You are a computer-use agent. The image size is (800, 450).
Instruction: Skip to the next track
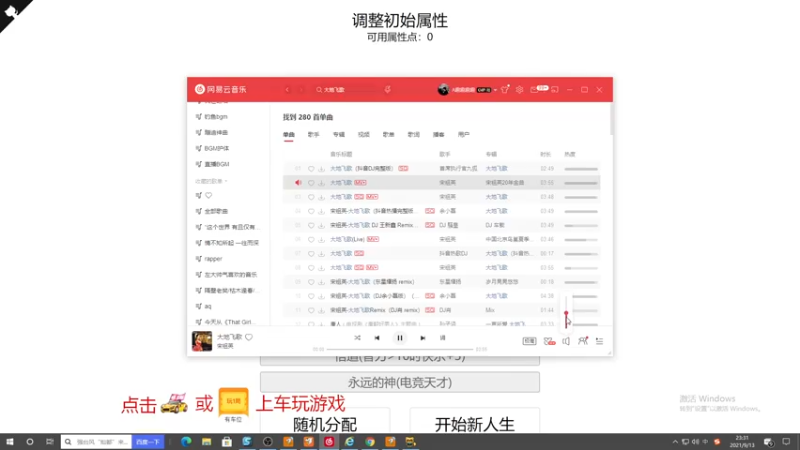[422, 338]
